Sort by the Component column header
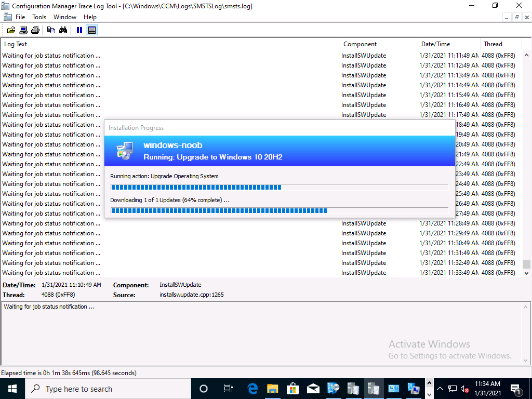Viewport: 532px width, 399px height. (379, 44)
